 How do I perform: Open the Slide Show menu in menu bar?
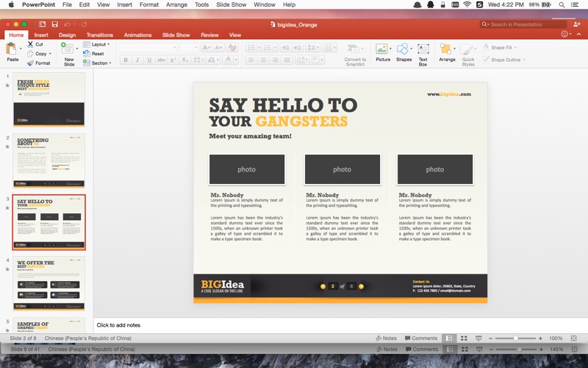point(231,4)
